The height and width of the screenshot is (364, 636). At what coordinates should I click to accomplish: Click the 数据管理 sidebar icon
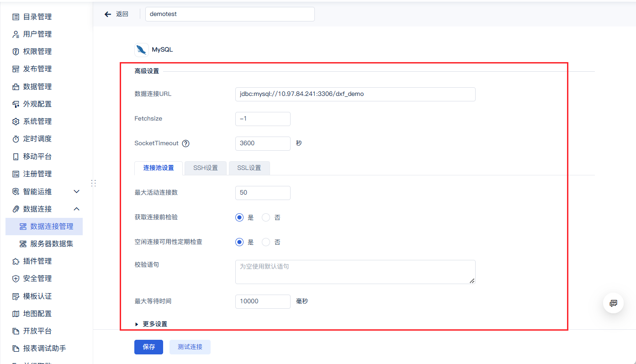(x=16, y=87)
